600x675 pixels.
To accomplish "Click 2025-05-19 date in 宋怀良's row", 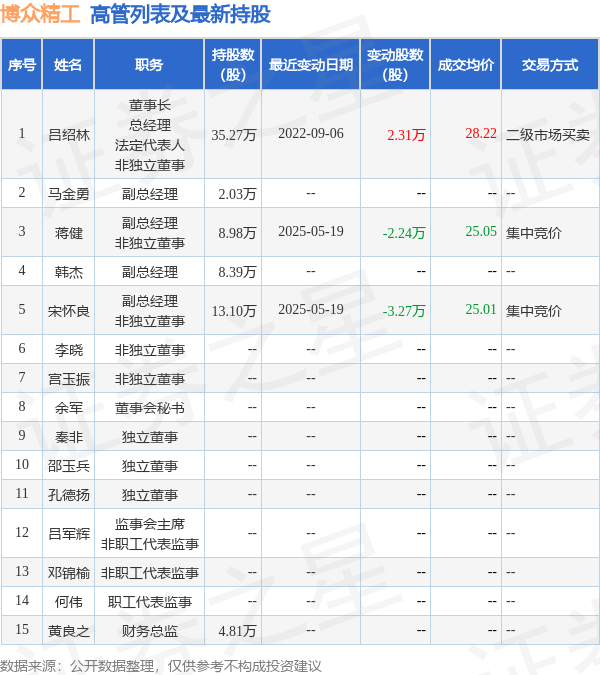I will [311, 310].
